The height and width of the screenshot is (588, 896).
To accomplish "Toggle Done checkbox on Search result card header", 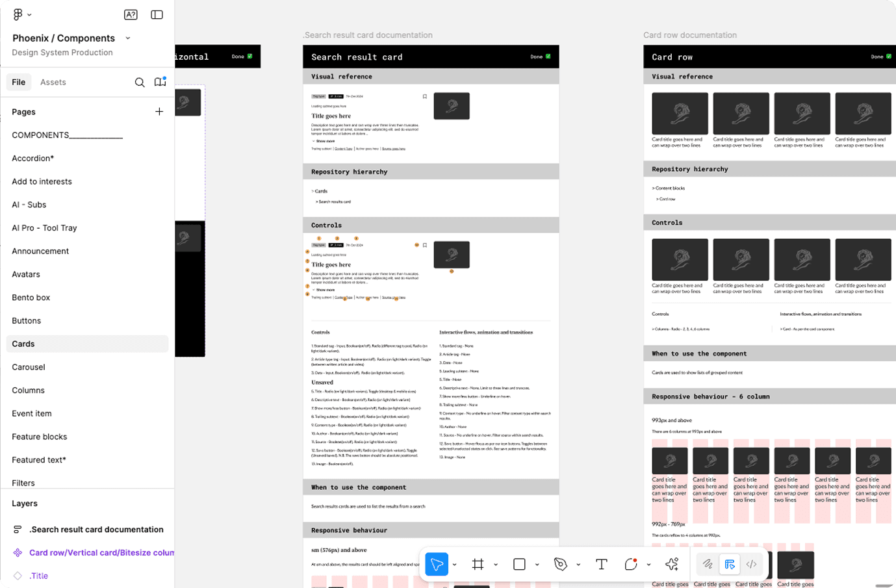I will tap(548, 57).
